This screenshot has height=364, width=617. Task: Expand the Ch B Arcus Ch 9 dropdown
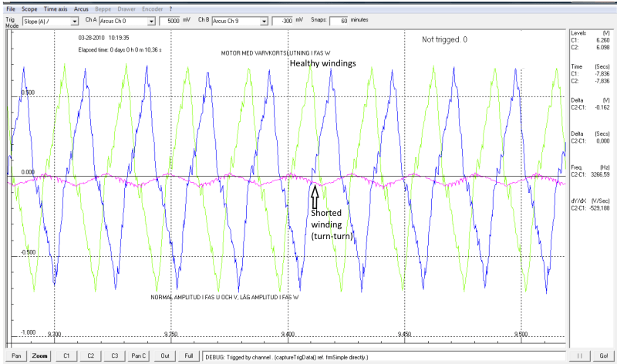click(x=264, y=22)
